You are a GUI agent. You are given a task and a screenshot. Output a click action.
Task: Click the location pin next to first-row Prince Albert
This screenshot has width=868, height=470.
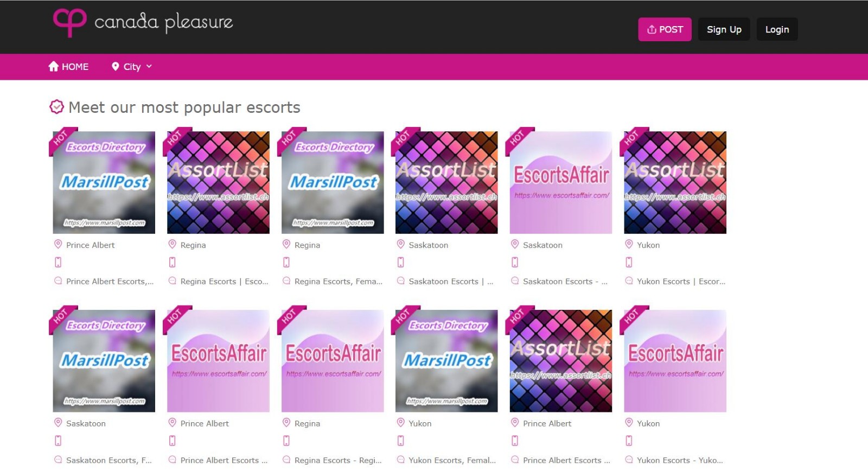tap(58, 244)
